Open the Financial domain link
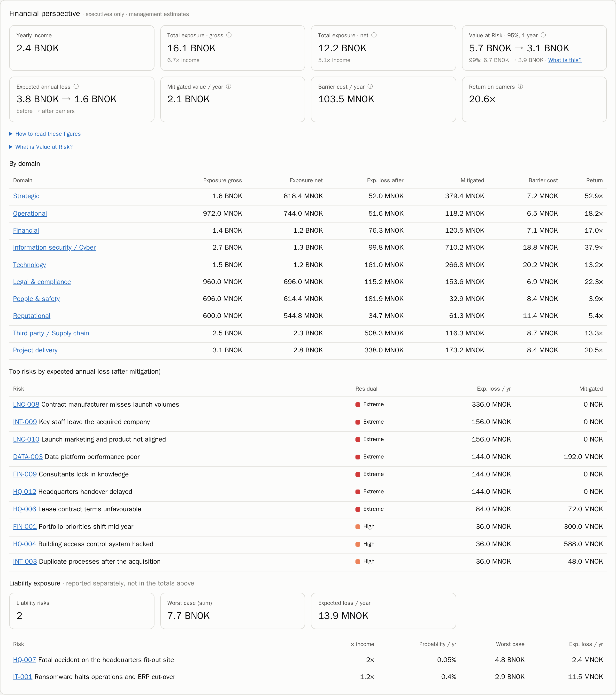This screenshot has height=695, width=616. [26, 230]
